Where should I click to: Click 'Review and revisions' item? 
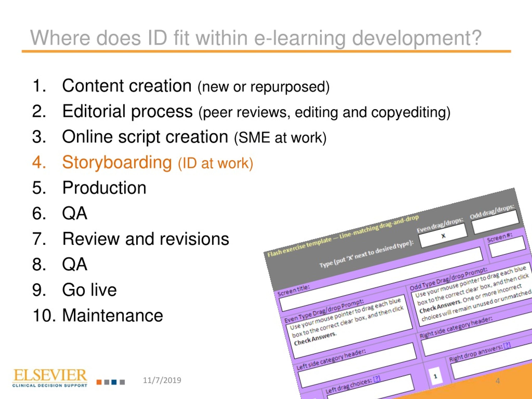coord(145,239)
